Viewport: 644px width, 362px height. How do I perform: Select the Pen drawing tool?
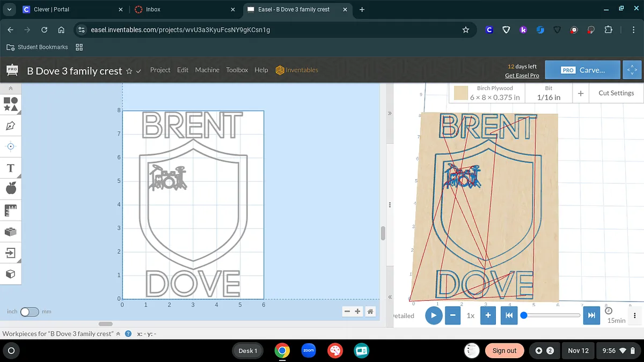tap(11, 125)
